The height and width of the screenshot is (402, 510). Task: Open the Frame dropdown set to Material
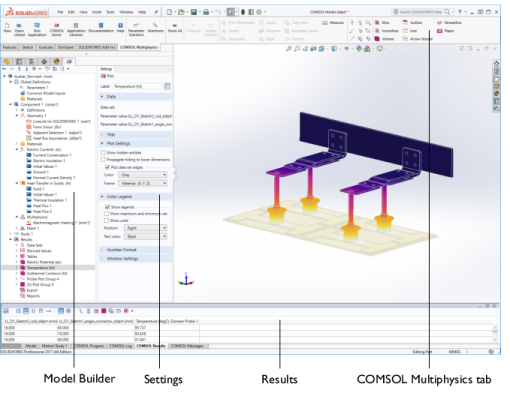[143, 183]
